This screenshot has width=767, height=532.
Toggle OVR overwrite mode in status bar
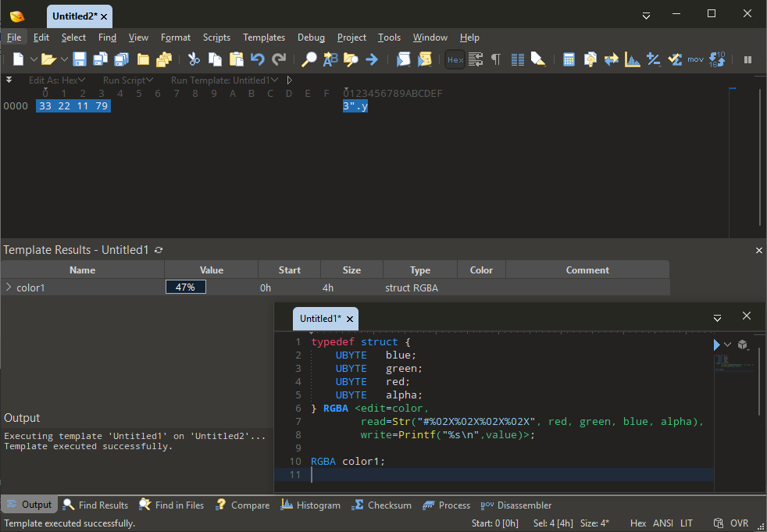point(739,523)
